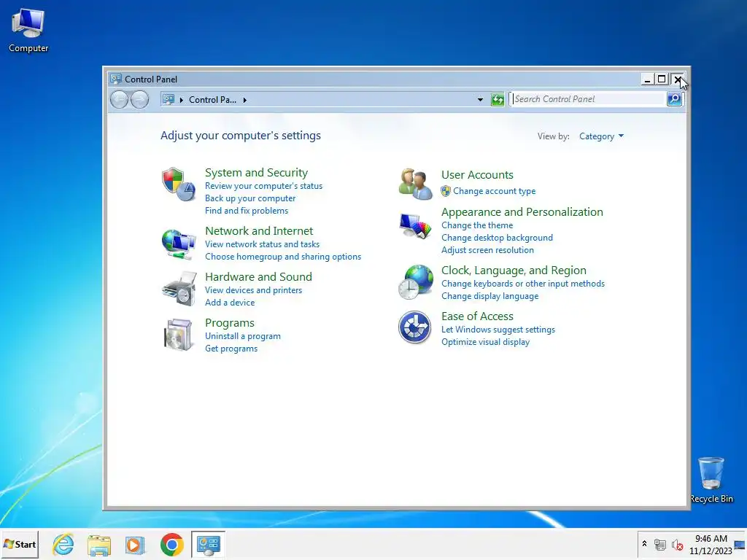The height and width of the screenshot is (560, 747).
Task: Maximize the Control Panel window
Action: click(x=662, y=79)
